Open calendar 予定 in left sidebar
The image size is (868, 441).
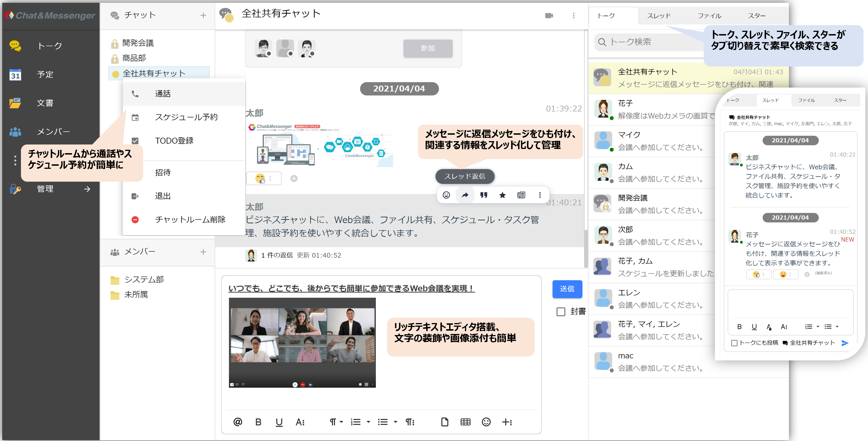(x=45, y=74)
